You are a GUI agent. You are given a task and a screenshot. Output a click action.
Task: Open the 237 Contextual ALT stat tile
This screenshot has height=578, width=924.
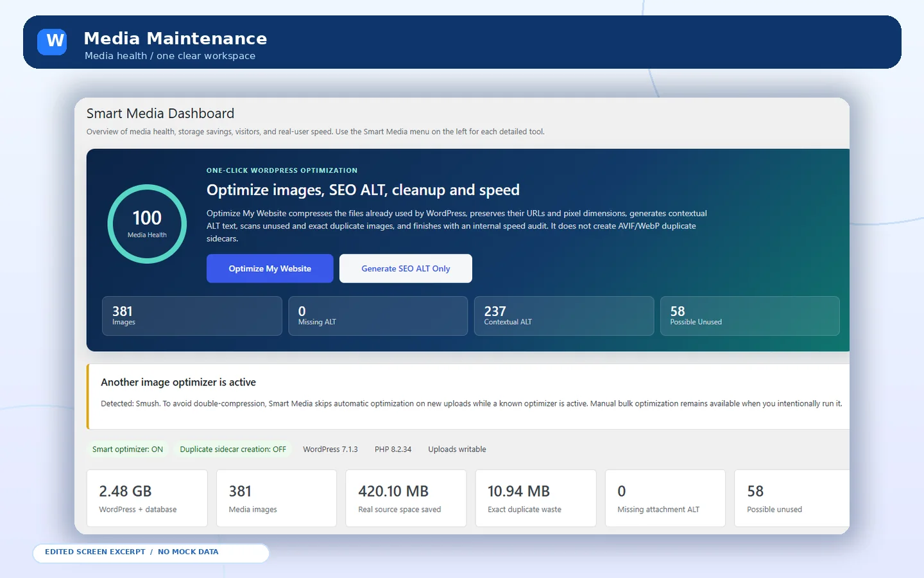coord(564,316)
